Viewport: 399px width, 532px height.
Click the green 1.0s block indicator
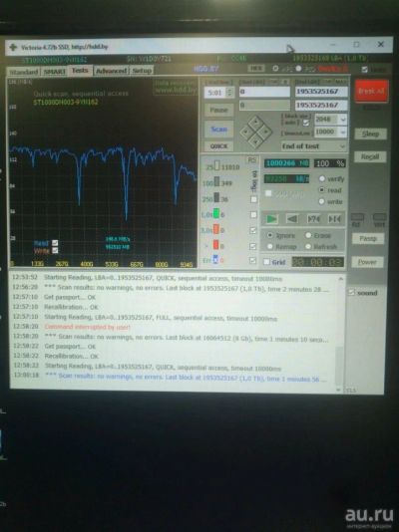[216, 214]
